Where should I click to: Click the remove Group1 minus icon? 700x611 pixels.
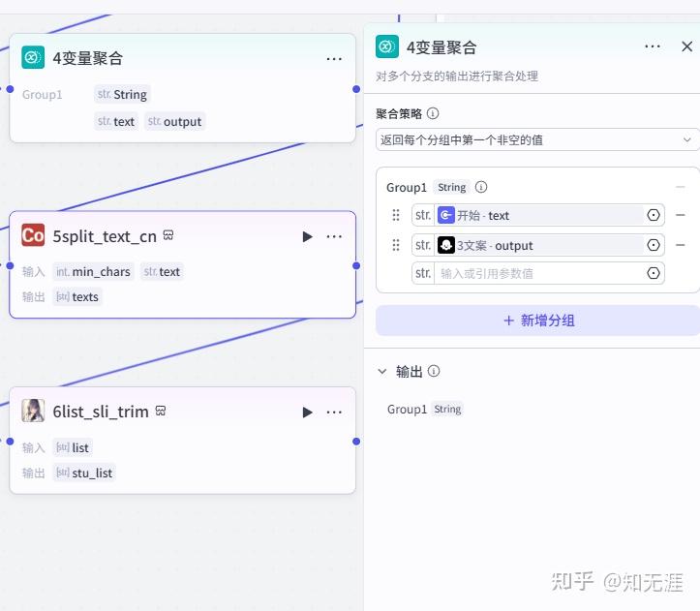681,187
